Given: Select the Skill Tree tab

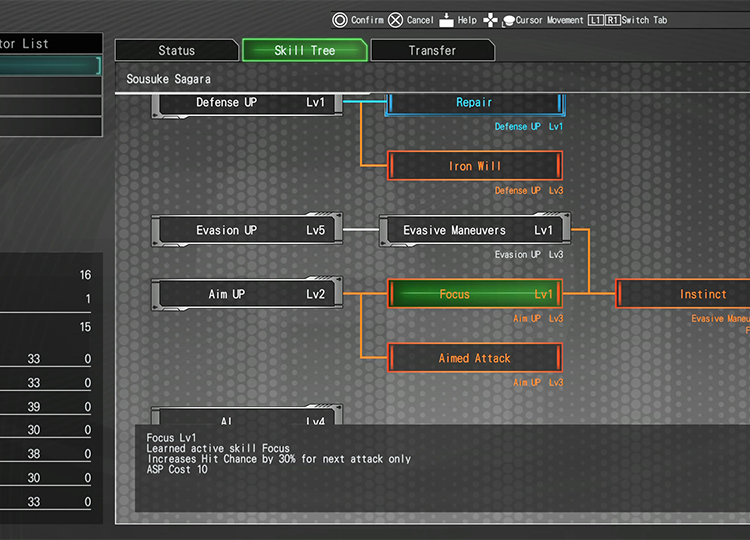Looking at the screenshot, I should point(305,51).
